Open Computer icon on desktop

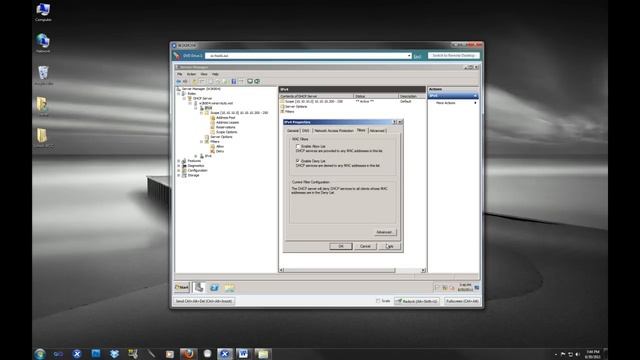[43, 12]
